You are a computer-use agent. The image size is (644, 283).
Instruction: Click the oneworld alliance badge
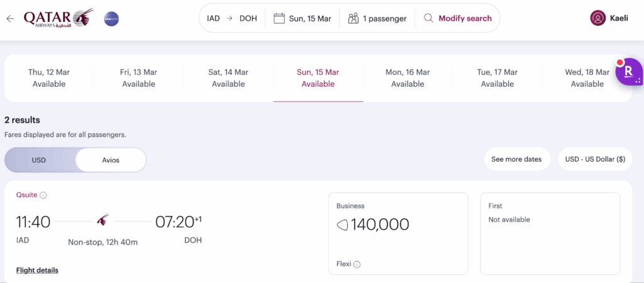click(x=111, y=19)
